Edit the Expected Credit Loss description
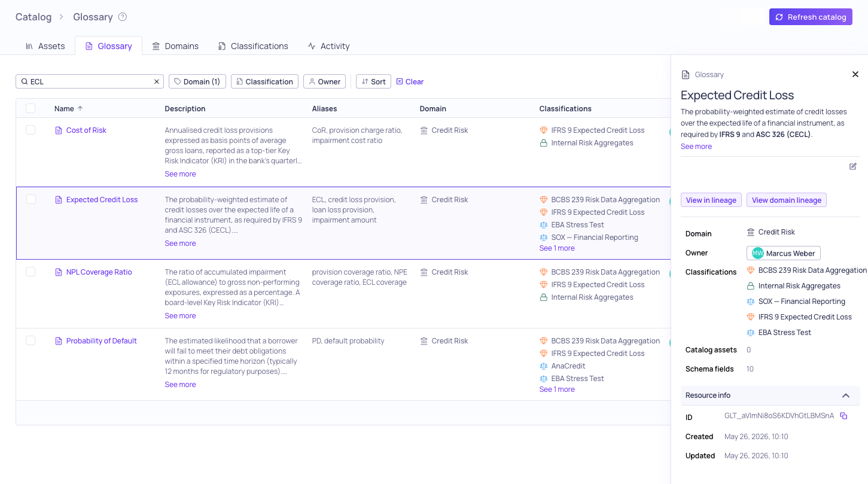 click(853, 166)
